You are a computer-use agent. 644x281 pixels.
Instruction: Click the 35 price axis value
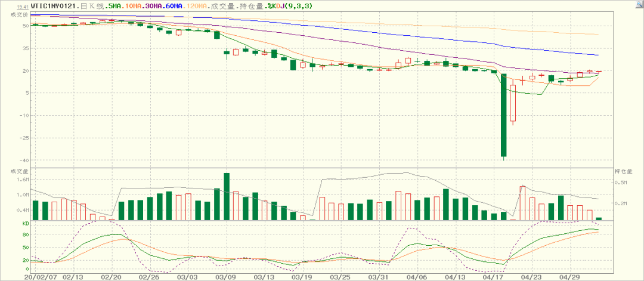pos(25,48)
